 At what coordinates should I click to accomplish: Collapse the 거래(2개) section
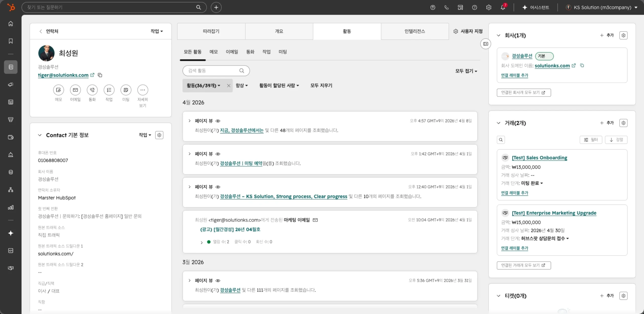pos(499,123)
